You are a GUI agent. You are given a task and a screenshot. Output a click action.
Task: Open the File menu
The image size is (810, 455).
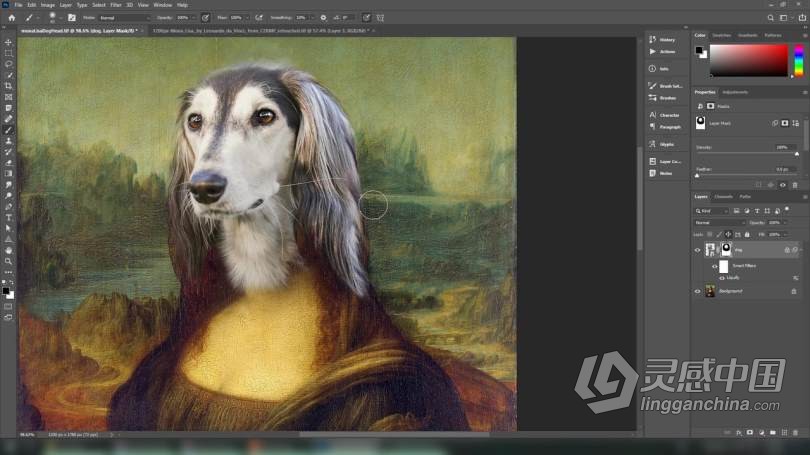point(18,5)
